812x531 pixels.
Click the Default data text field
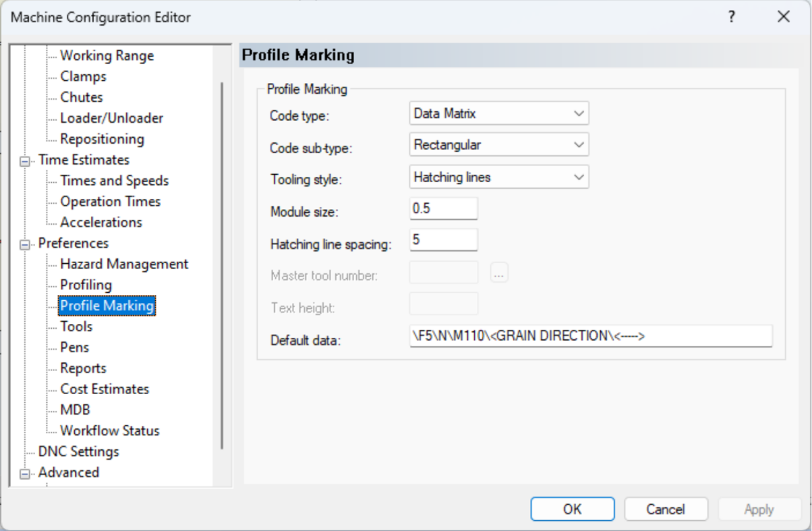tap(590, 336)
